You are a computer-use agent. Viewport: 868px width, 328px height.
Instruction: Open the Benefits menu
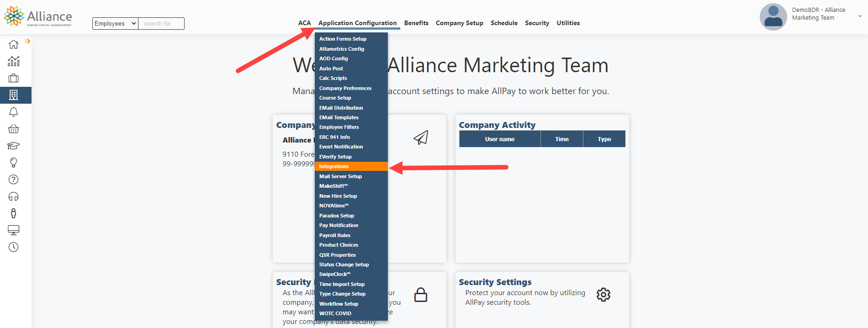(416, 23)
